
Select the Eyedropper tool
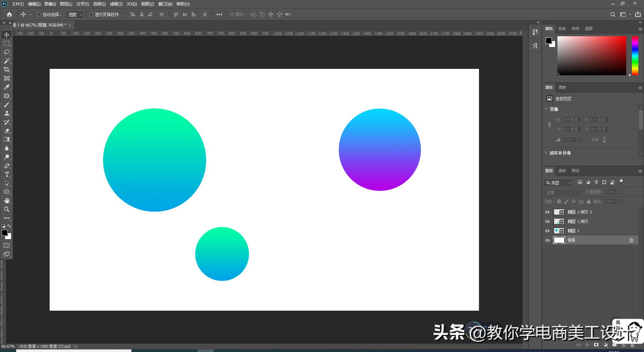(x=7, y=87)
